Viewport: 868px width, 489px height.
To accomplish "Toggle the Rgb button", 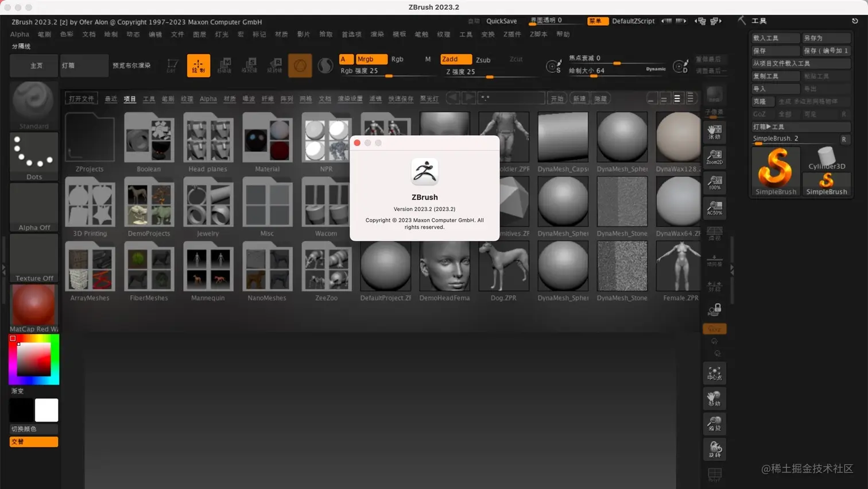I will [397, 59].
